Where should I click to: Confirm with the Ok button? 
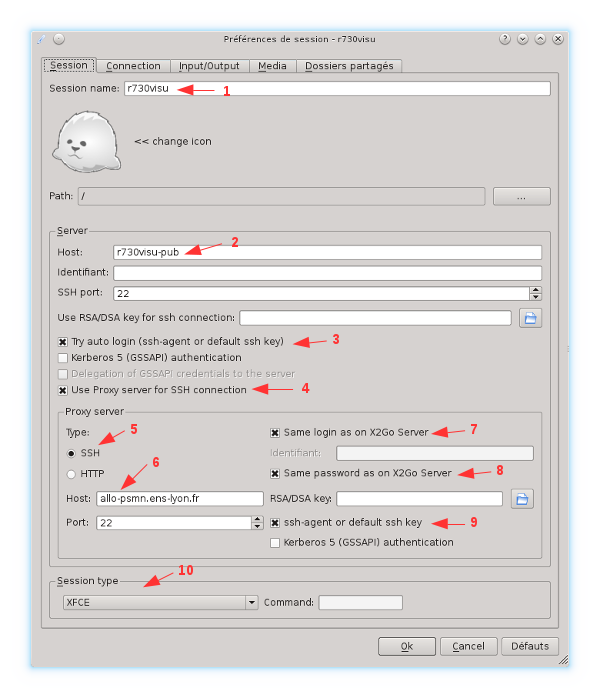(407, 646)
